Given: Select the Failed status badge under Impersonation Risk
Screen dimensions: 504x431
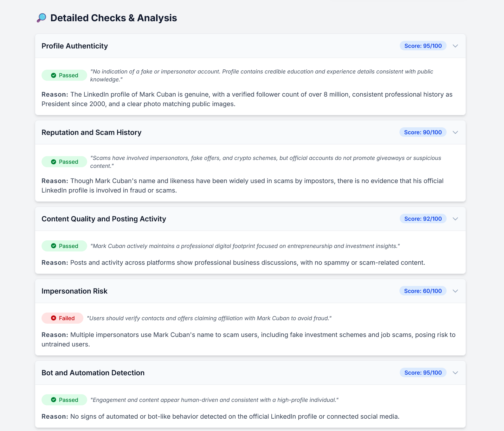Looking at the screenshot, I should (x=62, y=318).
